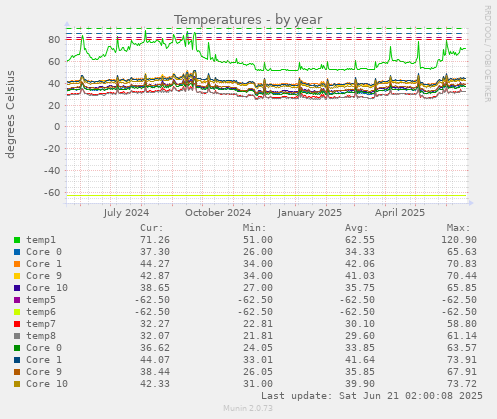This screenshot has width=497, height=419.
Task: Click the 'January 2025' x-axis label
Action: (x=310, y=213)
